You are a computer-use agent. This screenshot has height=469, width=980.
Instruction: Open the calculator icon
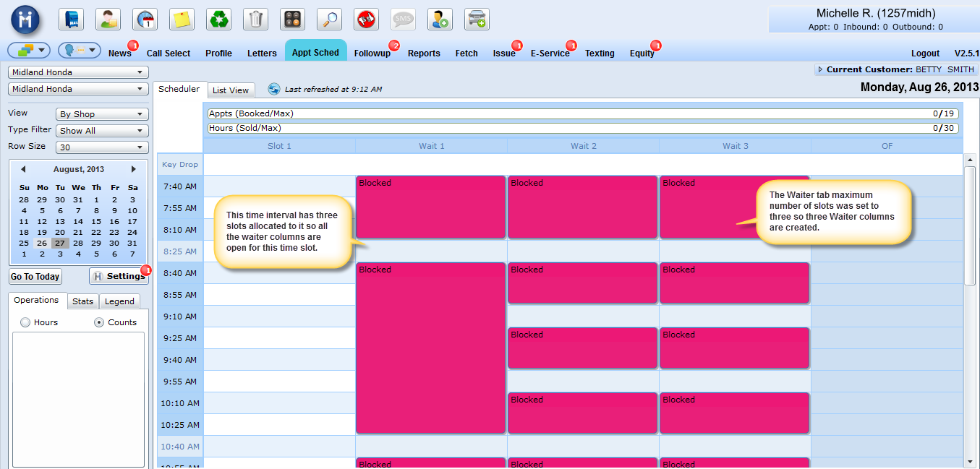(x=292, y=20)
